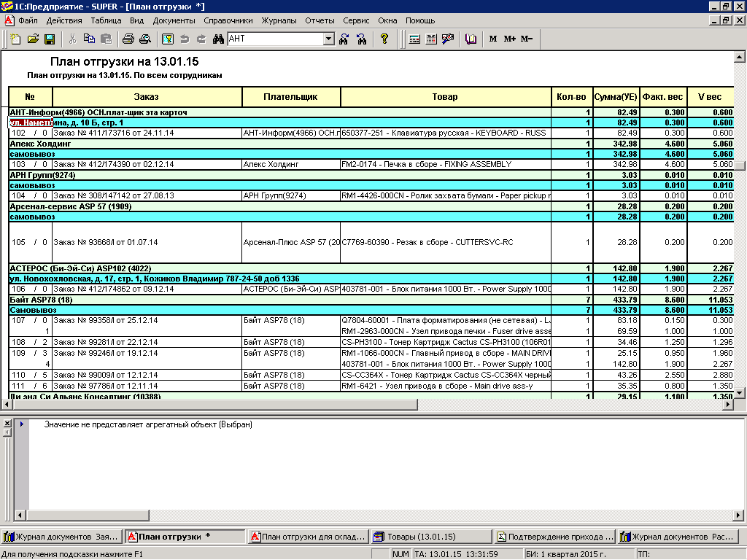Image resolution: width=747 pixels, height=560 pixels.
Task: Expand the search combo box dropdown arrow
Action: tap(328, 39)
